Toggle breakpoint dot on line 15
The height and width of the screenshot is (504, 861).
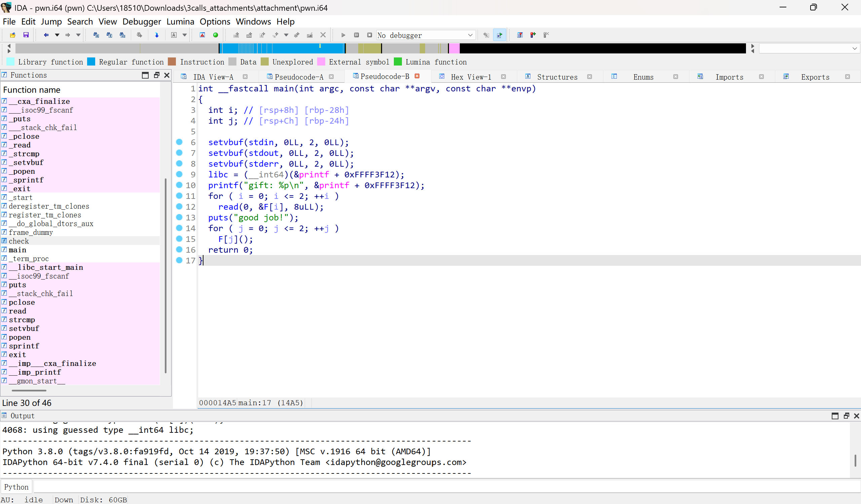179,239
